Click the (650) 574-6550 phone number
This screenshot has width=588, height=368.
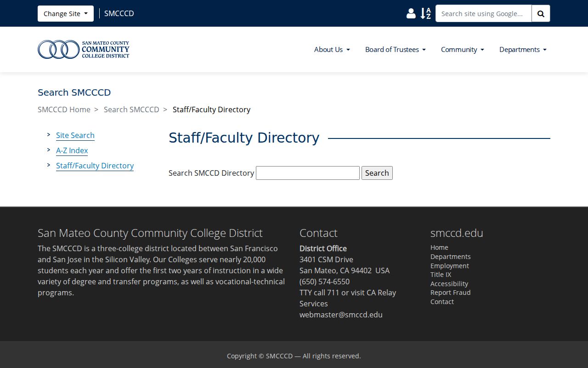[x=324, y=282]
